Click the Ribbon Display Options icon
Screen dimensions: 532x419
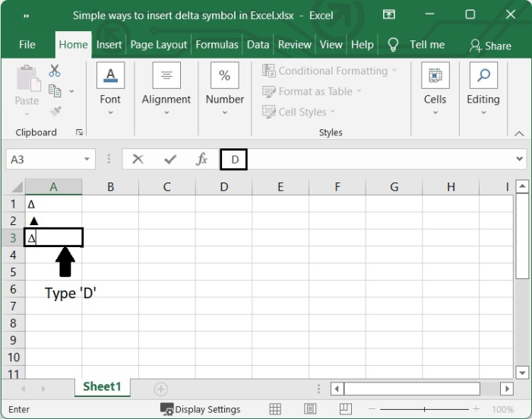[389, 14]
